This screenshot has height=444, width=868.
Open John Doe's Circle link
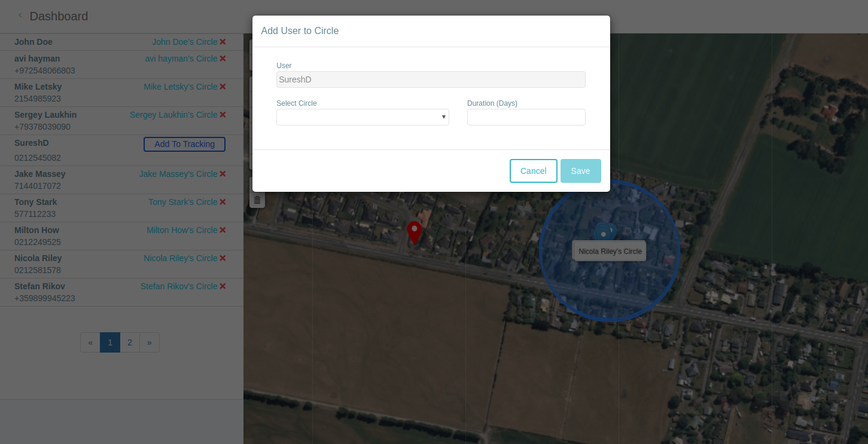pyautogui.click(x=185, y=42)
